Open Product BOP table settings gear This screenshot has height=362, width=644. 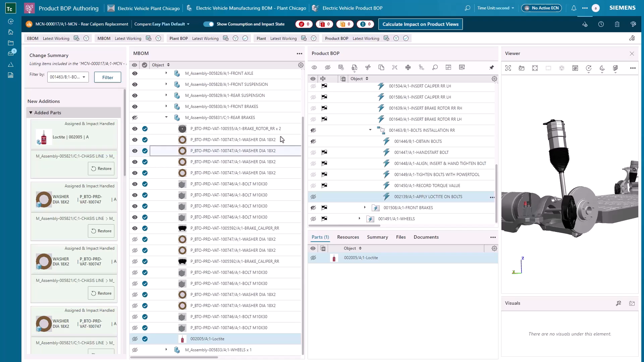click(494, 79)
